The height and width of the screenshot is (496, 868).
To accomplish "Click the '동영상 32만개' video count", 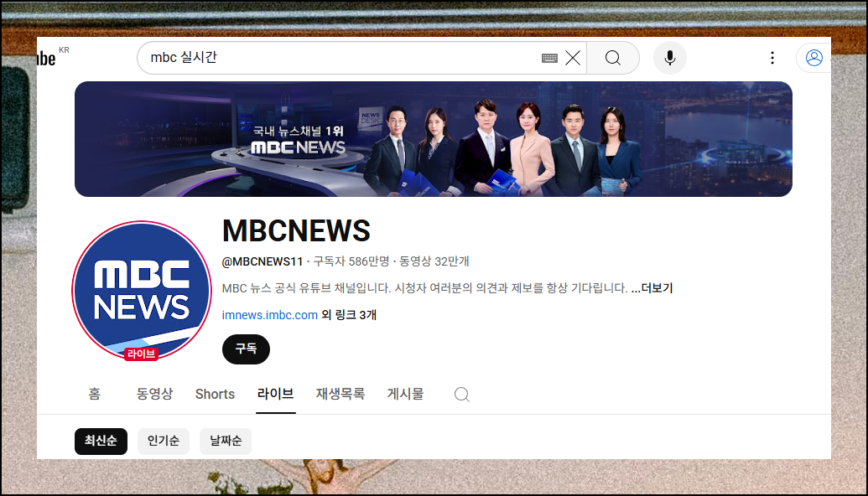I will 434,261.
